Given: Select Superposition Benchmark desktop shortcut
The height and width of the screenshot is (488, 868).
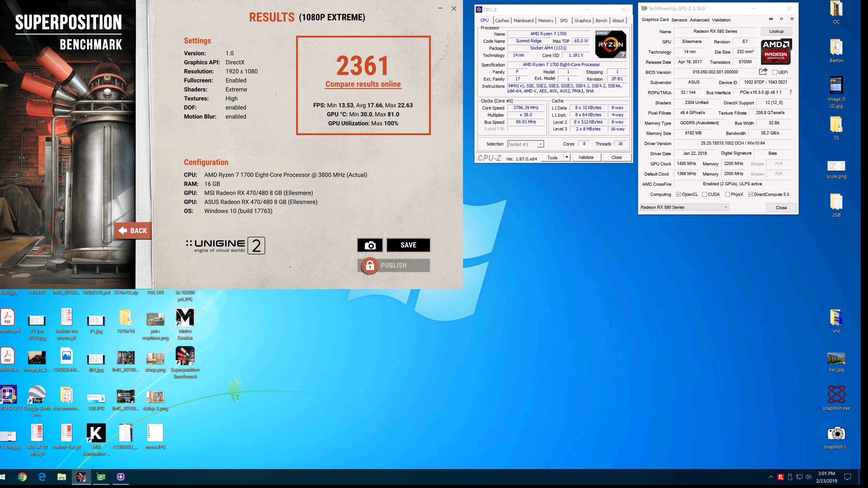Looking at the screenshot, I should pos(185,363).
